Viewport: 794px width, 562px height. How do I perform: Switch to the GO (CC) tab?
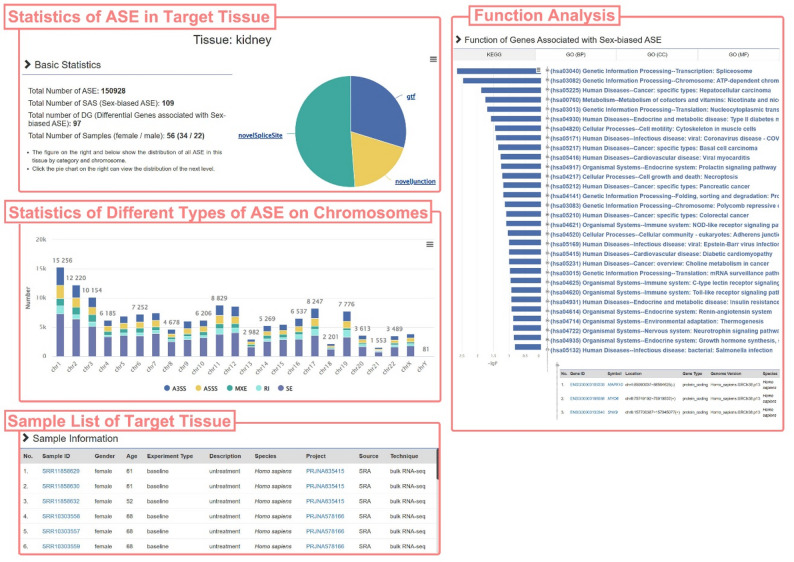(x=657, y=54)
